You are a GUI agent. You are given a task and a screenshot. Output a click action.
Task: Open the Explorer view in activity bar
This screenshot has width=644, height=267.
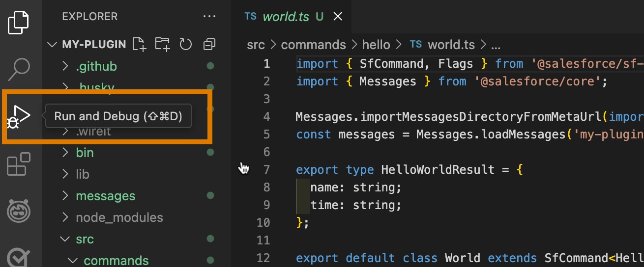pyautogui.click(x=19, y=22)
